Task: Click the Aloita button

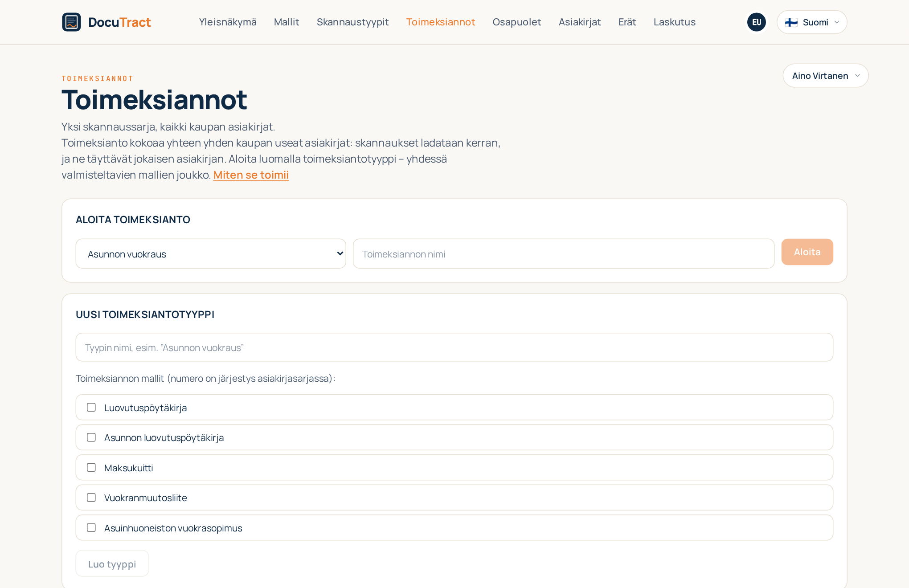Action: pos(807,252)
